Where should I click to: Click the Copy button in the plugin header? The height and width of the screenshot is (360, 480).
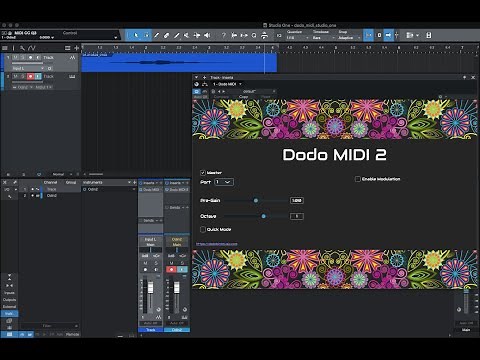pyautogui.click(x=244, y=97)
